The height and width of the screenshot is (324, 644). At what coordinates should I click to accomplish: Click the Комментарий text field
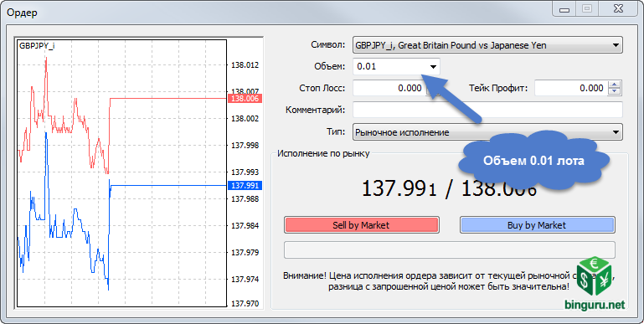coord(487,110)
